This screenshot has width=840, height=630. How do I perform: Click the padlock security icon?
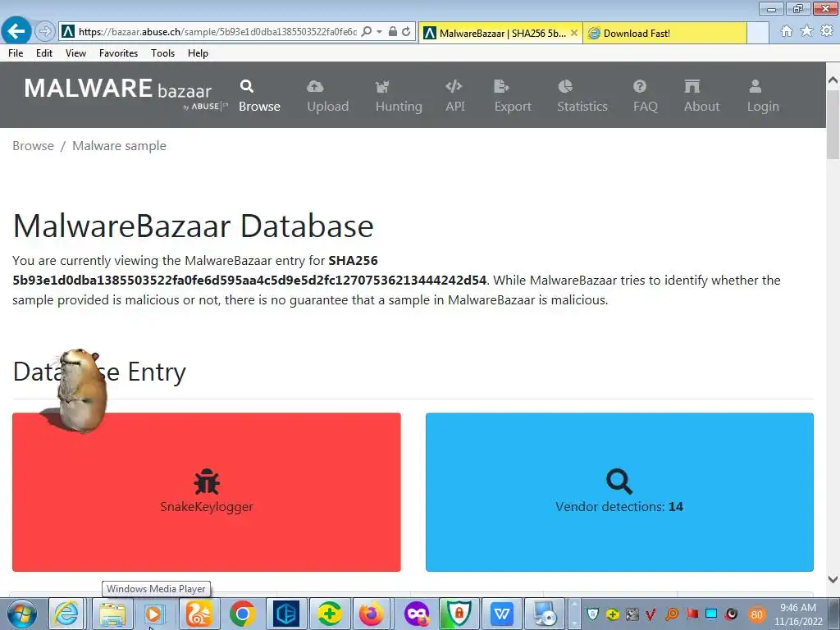[393, 32]
